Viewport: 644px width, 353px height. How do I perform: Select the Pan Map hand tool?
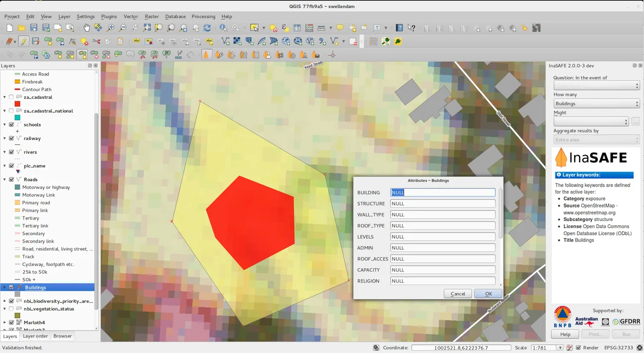click(86, 28)
